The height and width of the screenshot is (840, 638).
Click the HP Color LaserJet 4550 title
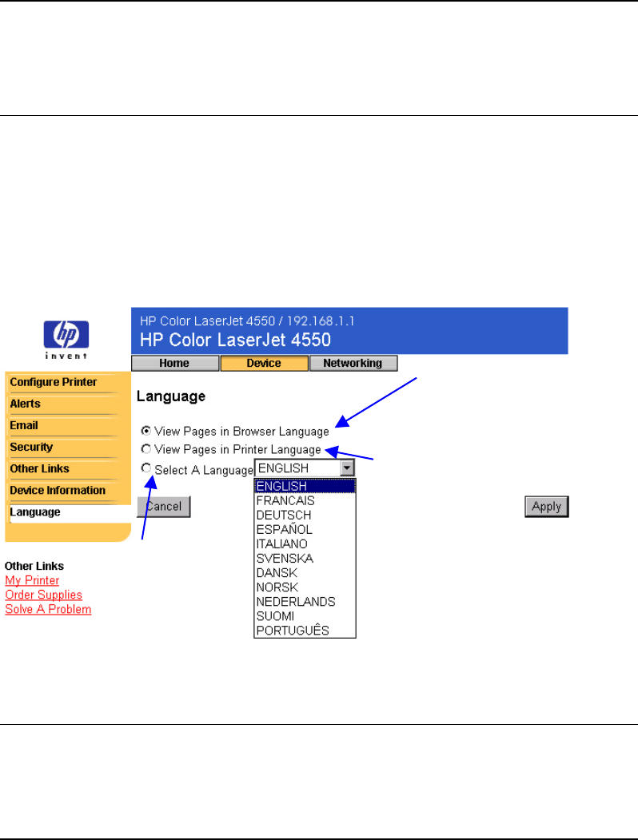(x=235, y=340)
